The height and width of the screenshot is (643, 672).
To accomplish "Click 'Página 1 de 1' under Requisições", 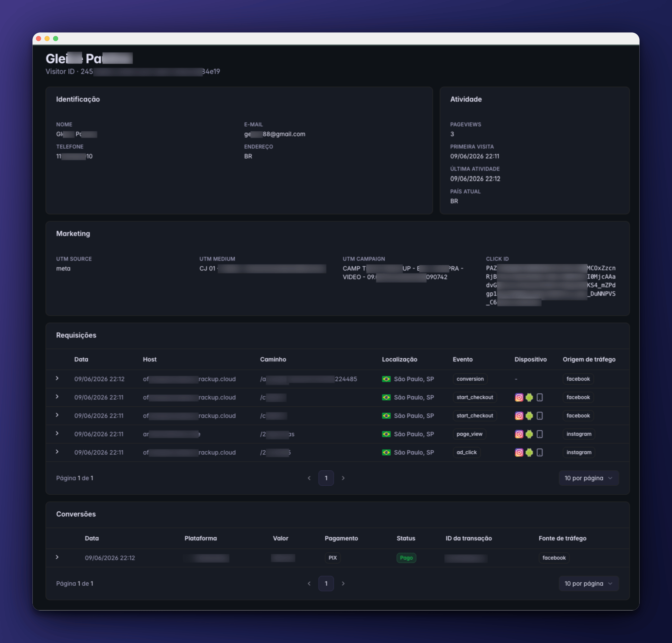I will [x=75, y=478].
